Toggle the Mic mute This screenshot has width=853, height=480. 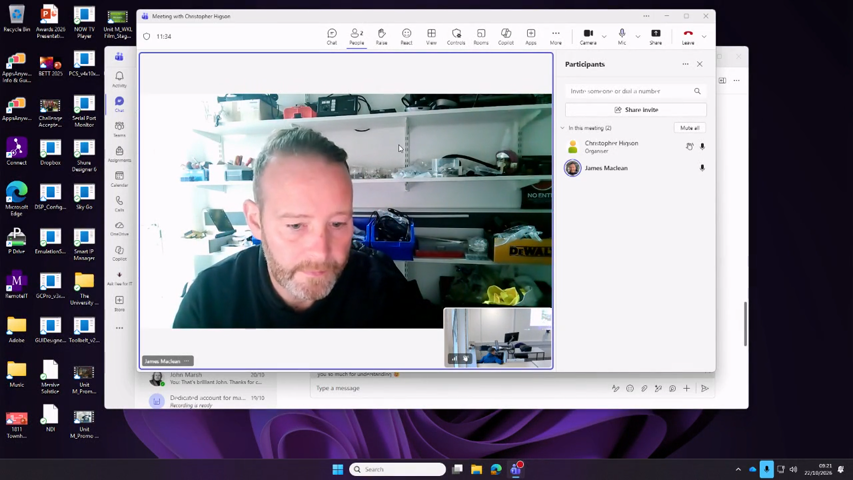[x=622, y=36]
